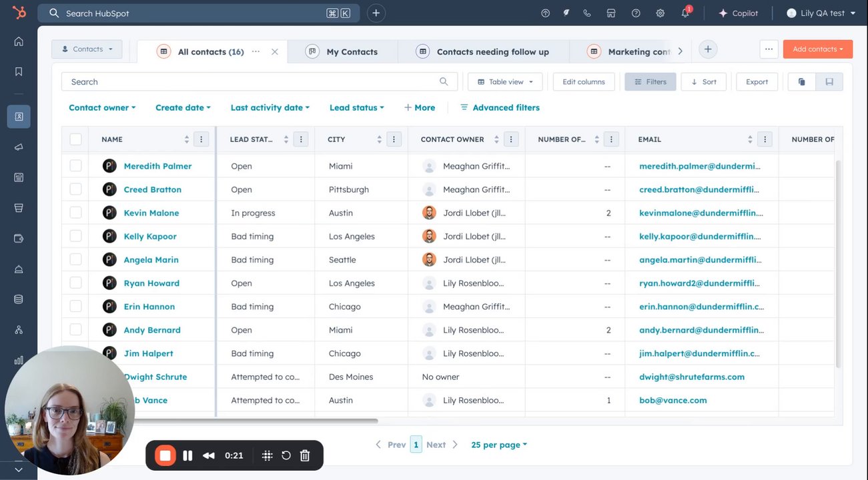The width and height of the screenshot is (868, 480).
Task: Check the box for Ryan Howard
Action: click(x=75, y=283)
